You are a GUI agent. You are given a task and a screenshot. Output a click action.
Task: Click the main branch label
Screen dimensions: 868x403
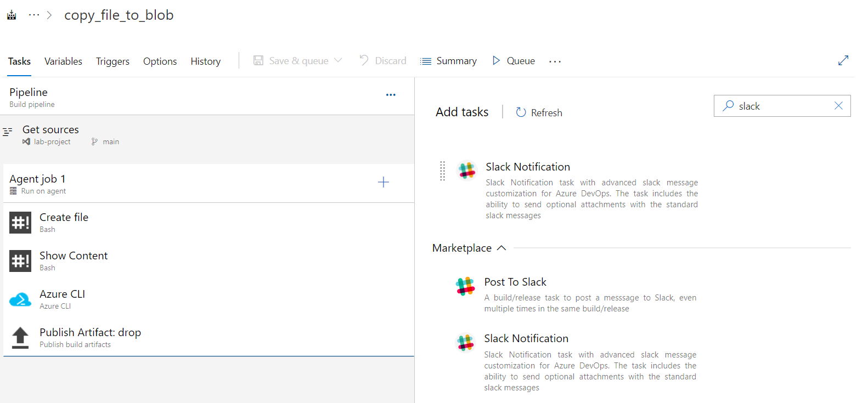coord(111,141)
